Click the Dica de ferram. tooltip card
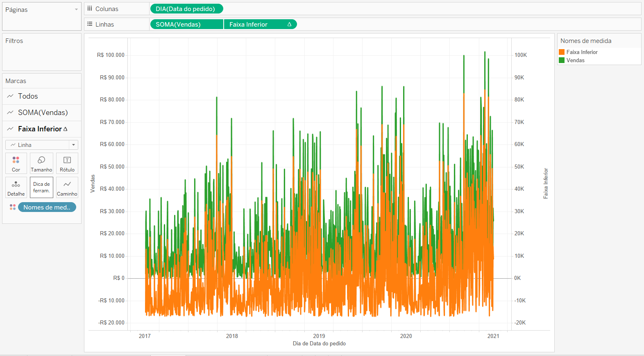The width and height of the screenshot is (644, 356). coord(41,187)
